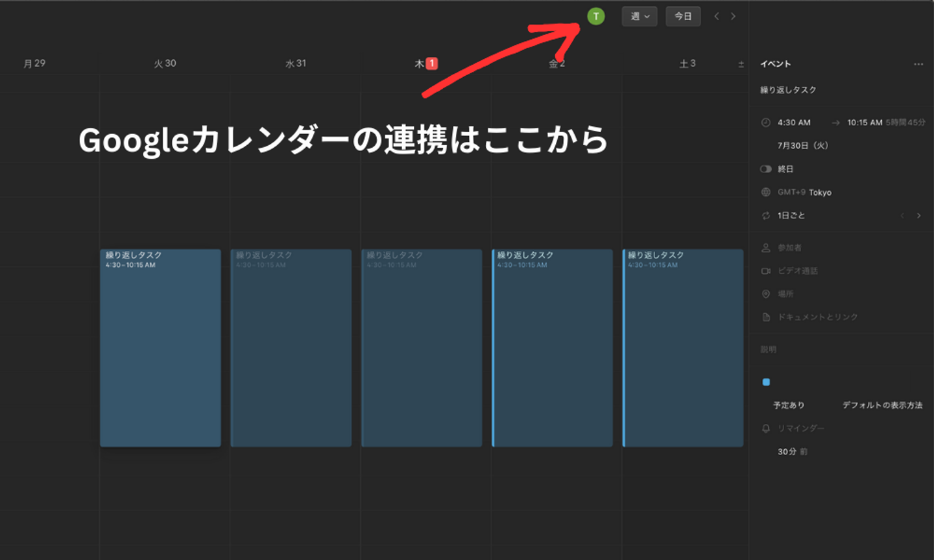Viewport: 934px width, 560px height.
Task: Select the 月 29 day header
Action: click(34, 64)
